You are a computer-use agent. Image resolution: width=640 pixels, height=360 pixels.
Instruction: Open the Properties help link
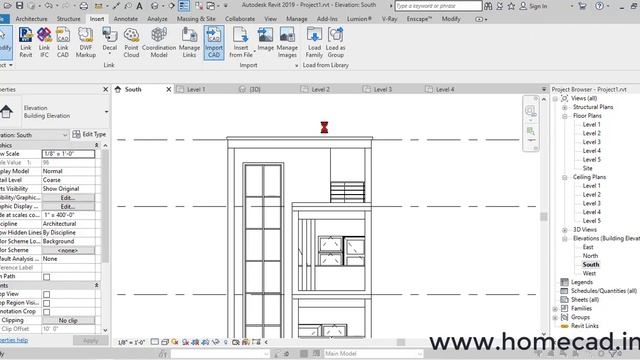[14, 340]
